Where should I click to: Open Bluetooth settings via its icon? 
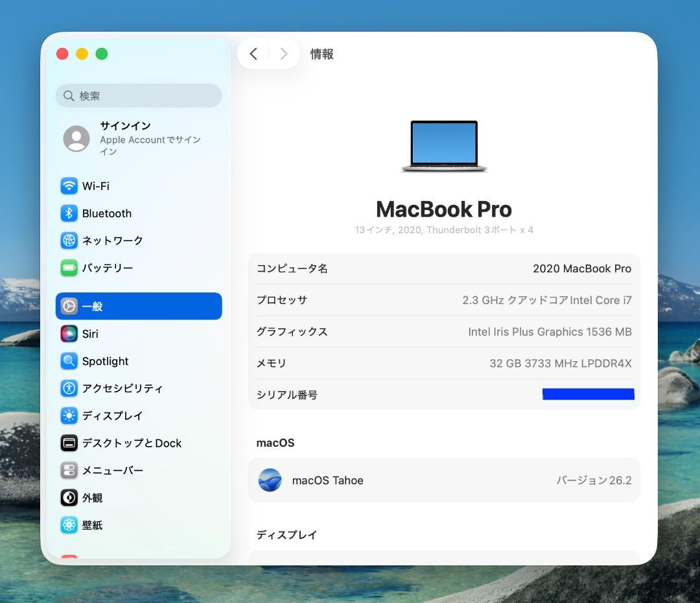[69, 213]
